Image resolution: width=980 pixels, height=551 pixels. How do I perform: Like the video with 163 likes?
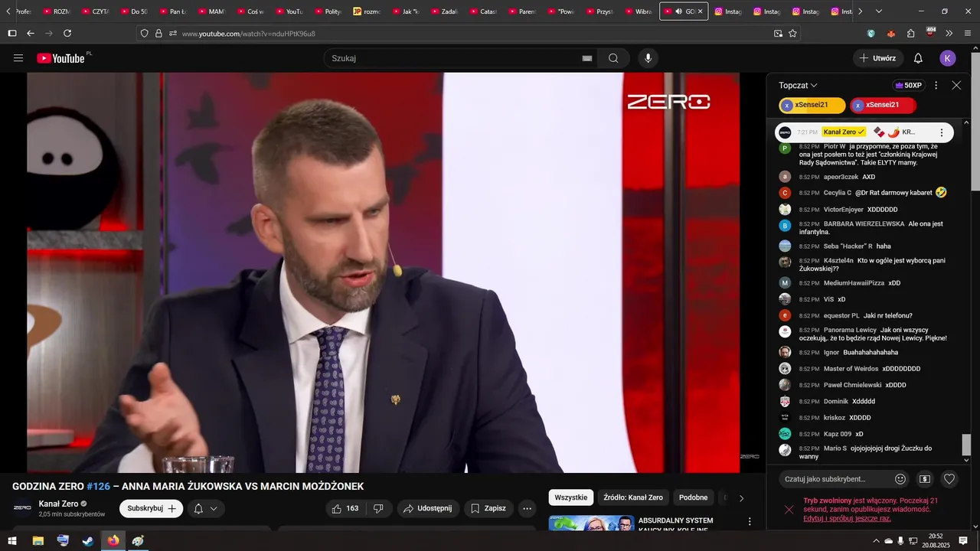click(344, 508)
